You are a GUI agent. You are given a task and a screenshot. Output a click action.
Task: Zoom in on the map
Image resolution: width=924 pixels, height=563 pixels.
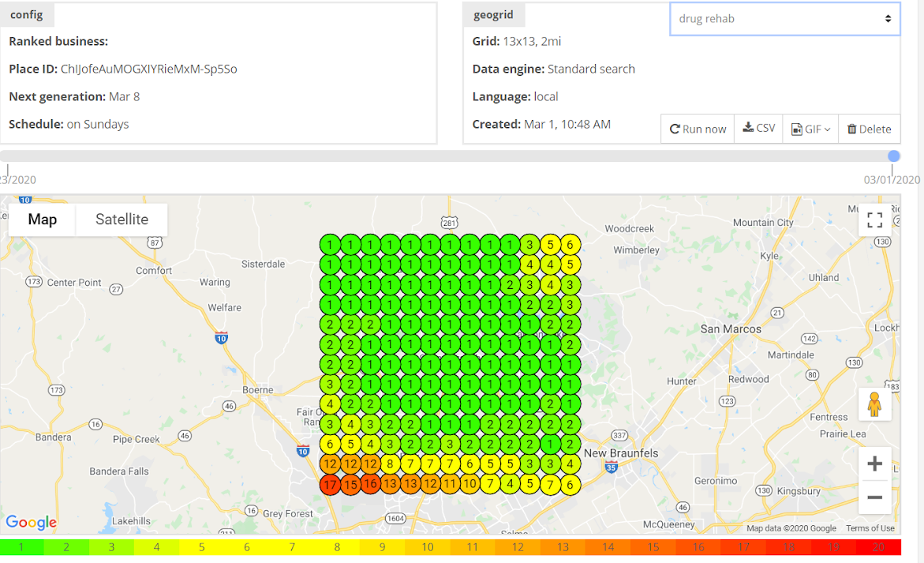coord(874,464)
